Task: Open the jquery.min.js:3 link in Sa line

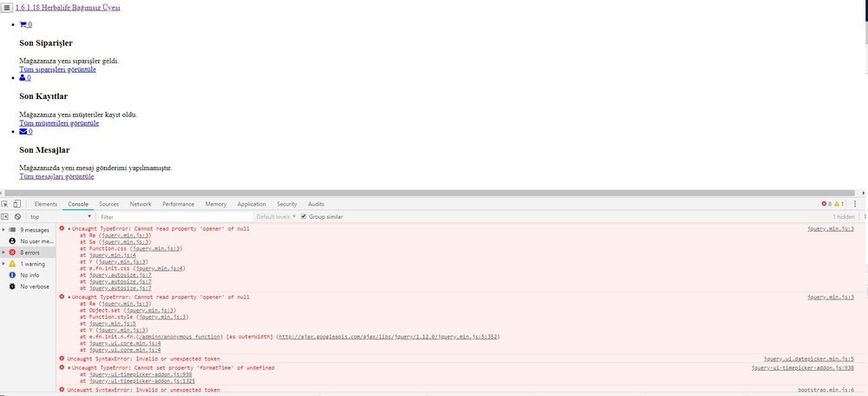Action: coord(124,242)
